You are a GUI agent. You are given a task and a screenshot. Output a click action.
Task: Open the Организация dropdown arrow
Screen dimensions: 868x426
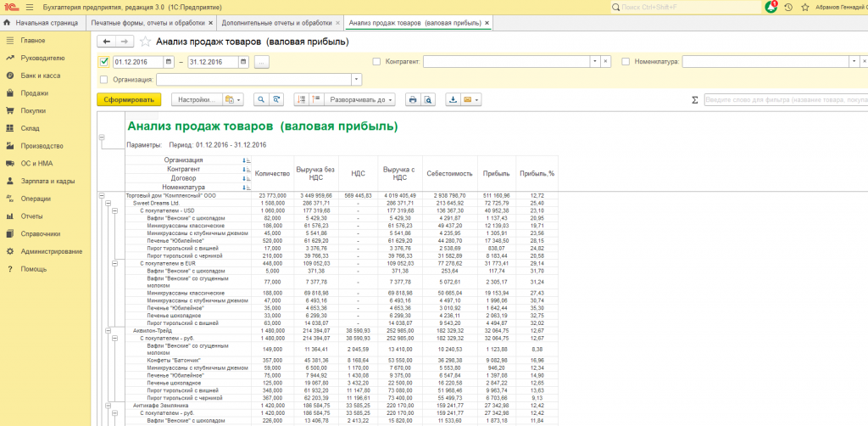tap(357, 80)
